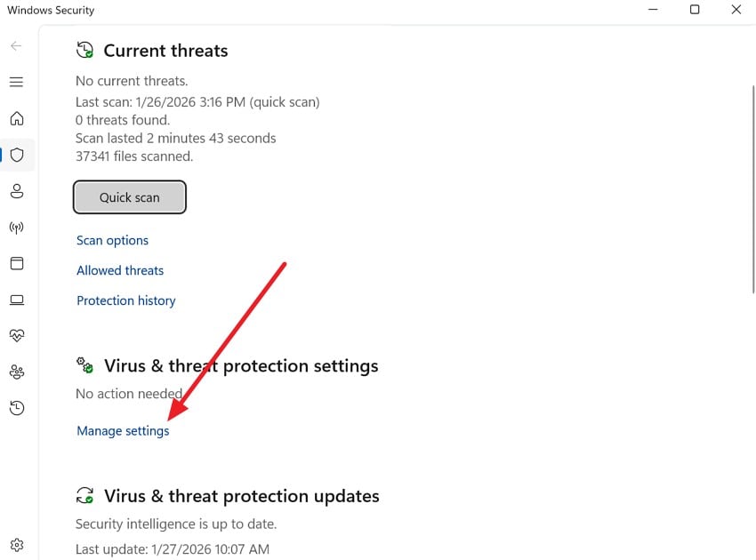Open Manage settings for virus protection

click(123, 430)
